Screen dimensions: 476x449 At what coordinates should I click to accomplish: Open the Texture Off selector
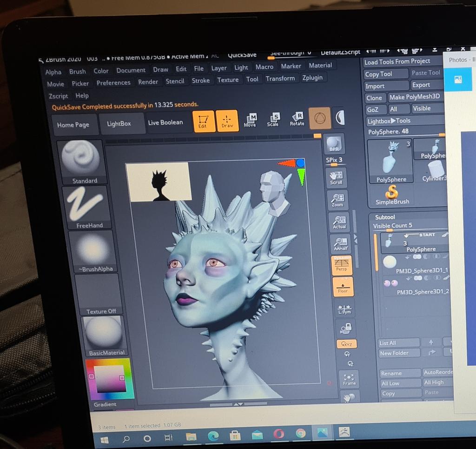[x=99, y=295]
